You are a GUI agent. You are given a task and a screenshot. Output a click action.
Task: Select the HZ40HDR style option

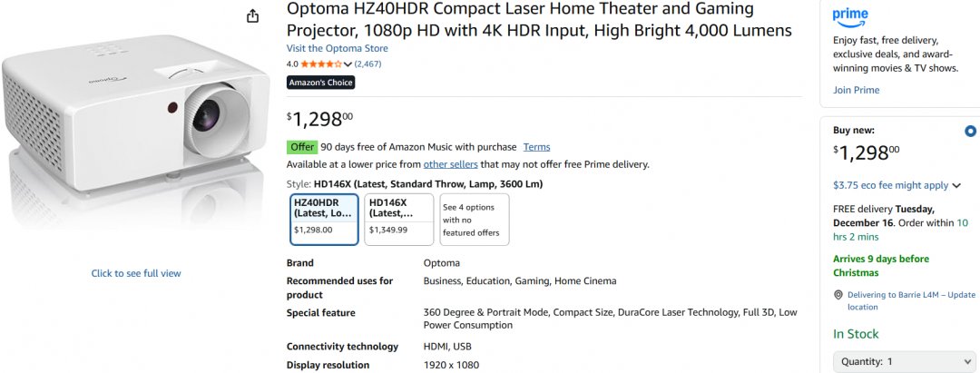(x=324, y=220)
